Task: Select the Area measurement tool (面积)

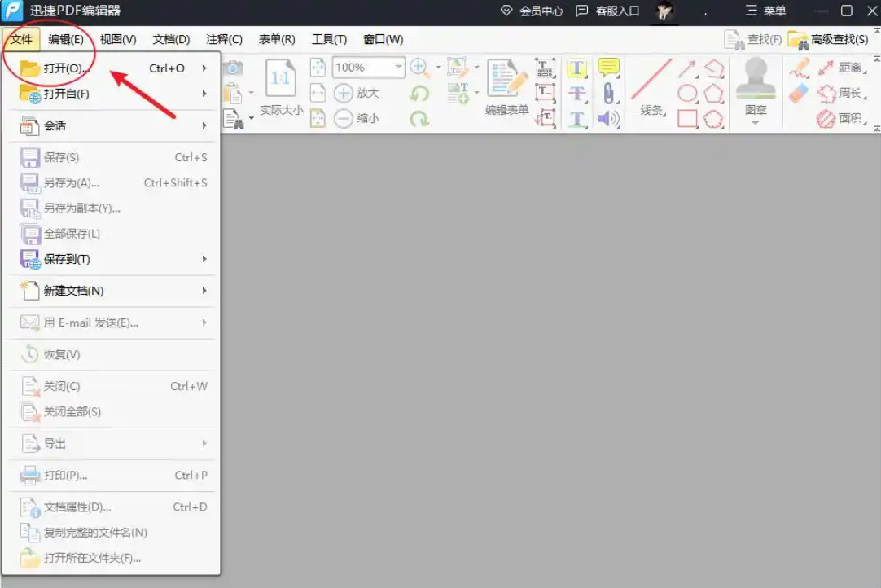Action: pyautogui.click(x=850, y=118)
